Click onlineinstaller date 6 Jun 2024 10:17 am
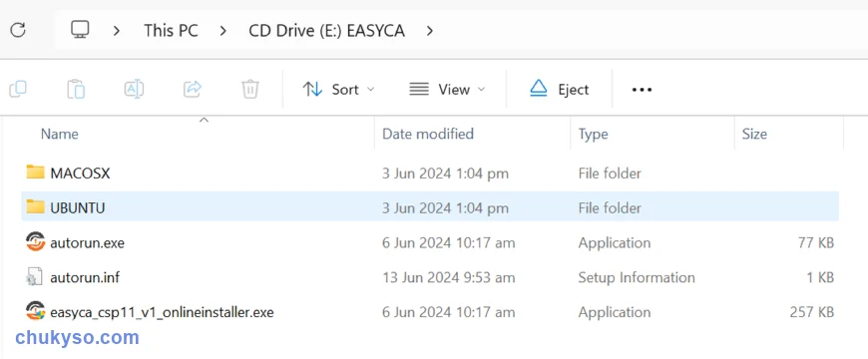Image resolution: width=868 pixels, height=359 pixels. (448, 312)
